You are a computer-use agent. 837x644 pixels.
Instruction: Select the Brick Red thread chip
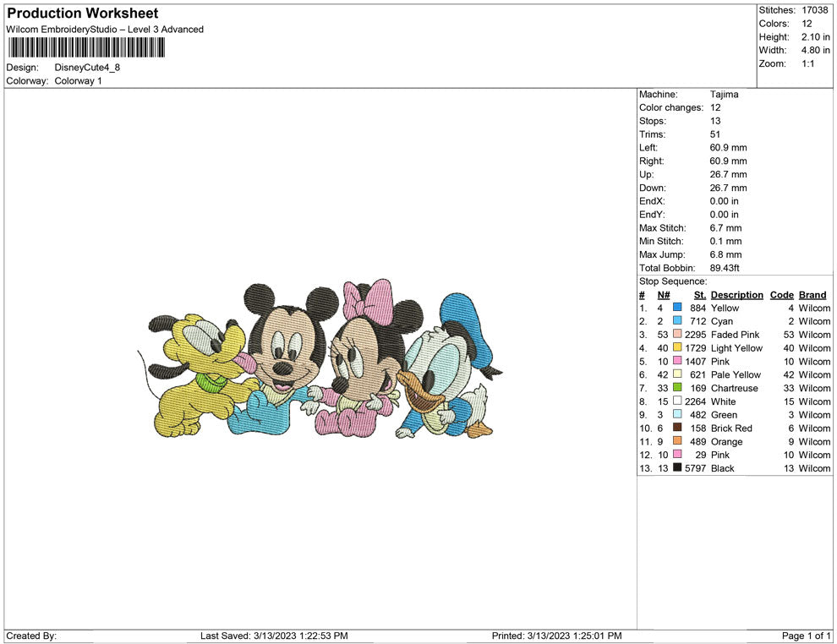[678, 428]
